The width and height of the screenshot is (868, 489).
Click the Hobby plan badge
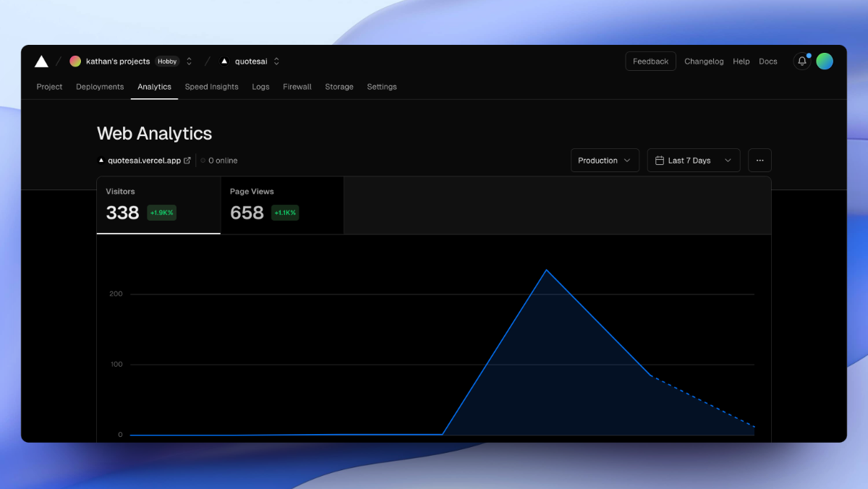[167, 61]
